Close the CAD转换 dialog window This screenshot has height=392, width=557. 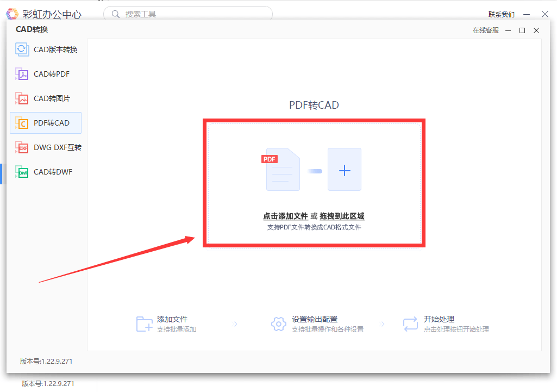(536, 30)
